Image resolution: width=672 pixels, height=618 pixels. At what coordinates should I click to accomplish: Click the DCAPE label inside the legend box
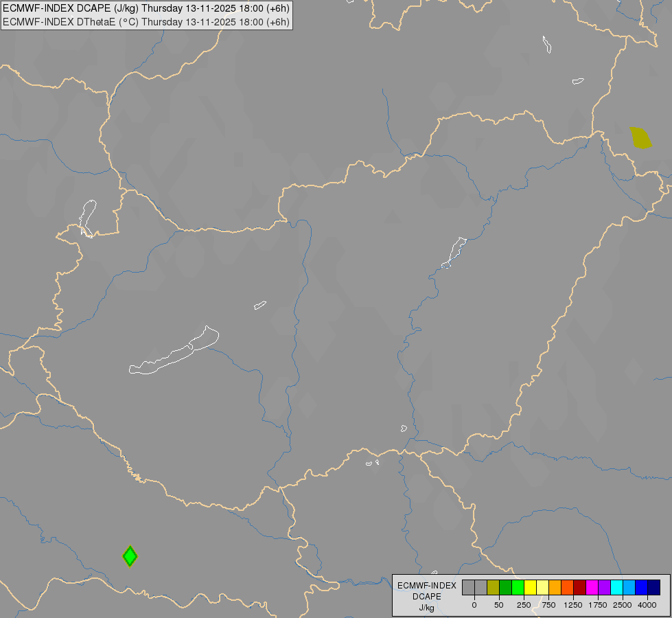[x=427, y=597]
